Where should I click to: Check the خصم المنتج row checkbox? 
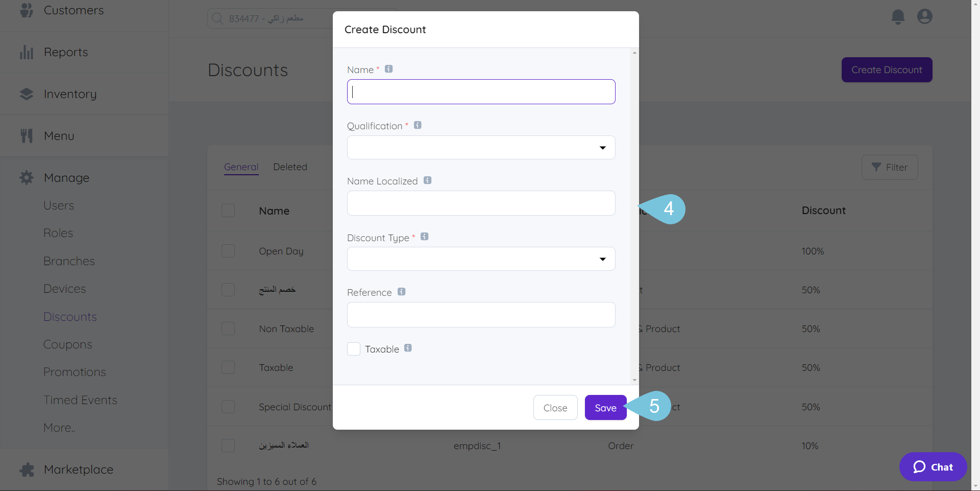coord(228,290)
